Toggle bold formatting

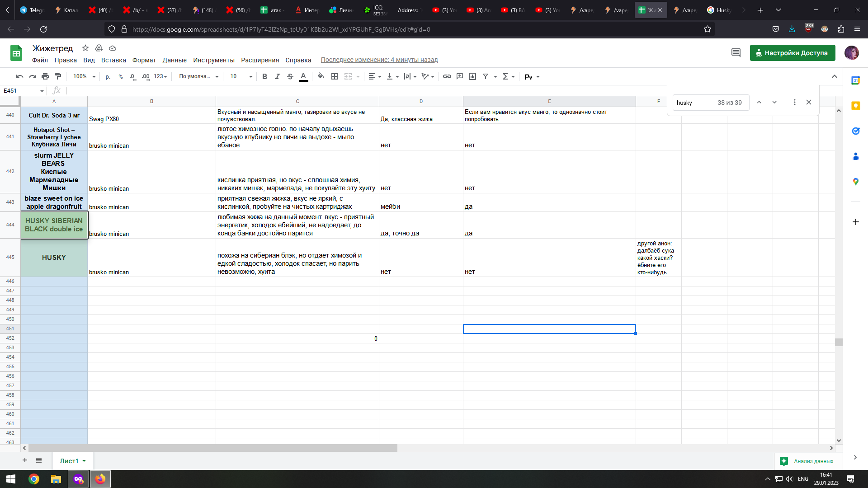(x=264, y=77)
